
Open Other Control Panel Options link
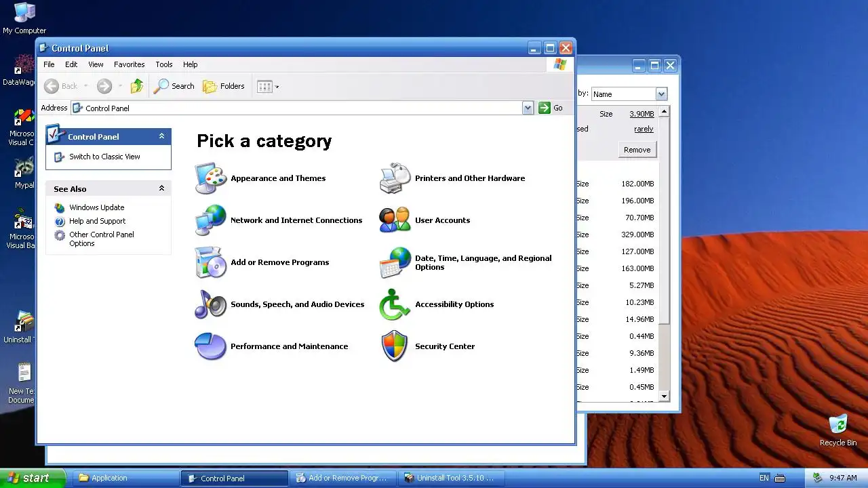(102, 239)
